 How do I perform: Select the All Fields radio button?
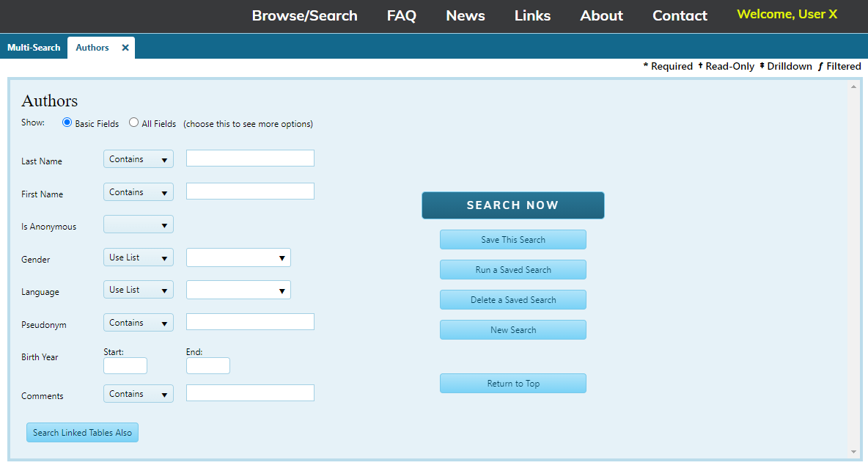coord(134,123)
